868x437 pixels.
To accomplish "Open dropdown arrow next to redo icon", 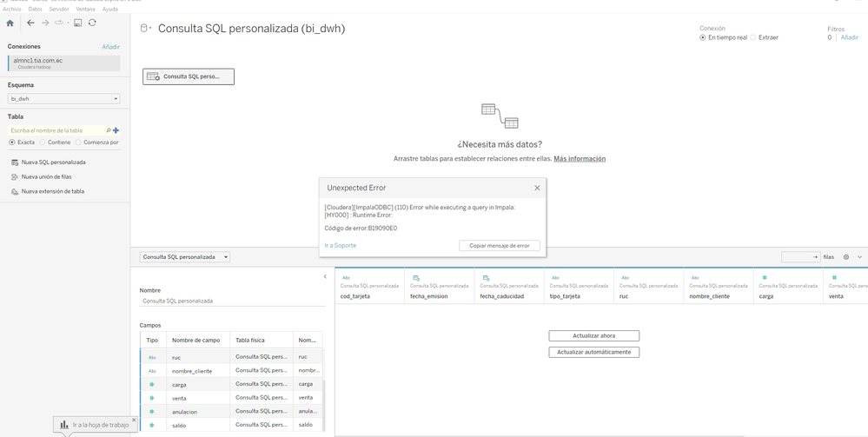I will [x=68, y=23].
